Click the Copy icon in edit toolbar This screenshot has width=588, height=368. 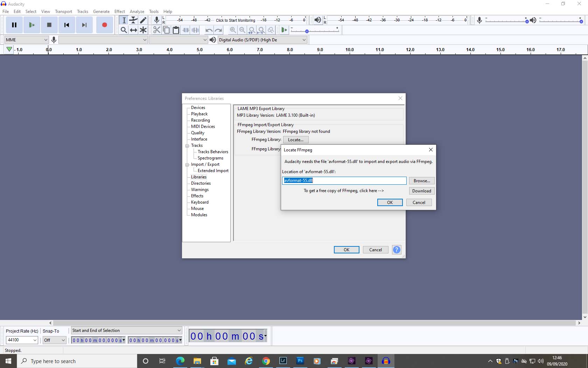click(x=166, y=30)
